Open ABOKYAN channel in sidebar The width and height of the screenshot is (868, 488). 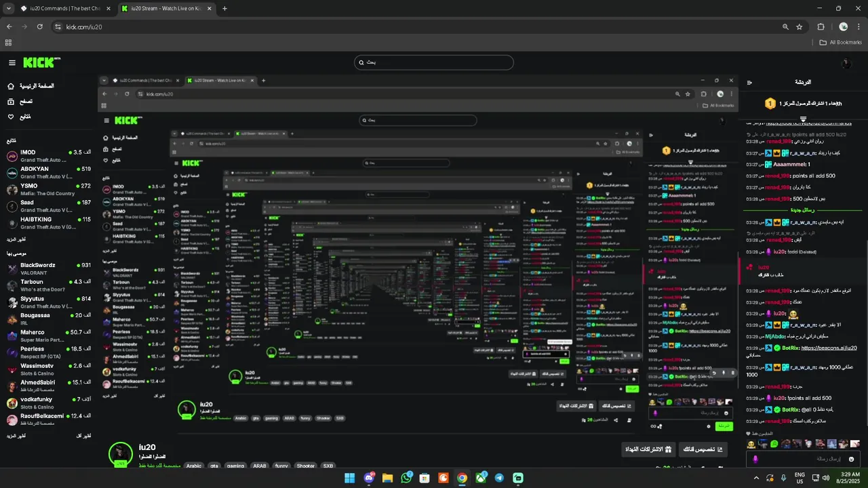tap(49, 172)
